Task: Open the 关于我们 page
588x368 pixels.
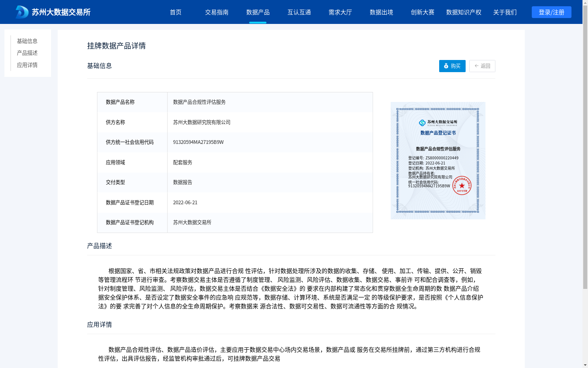Action: (505, 12)
